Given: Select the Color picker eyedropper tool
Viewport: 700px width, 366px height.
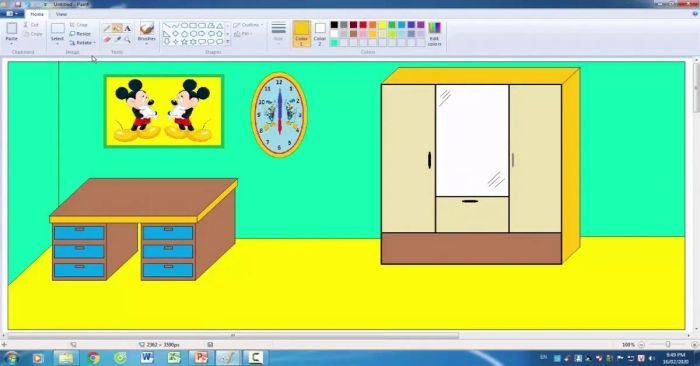Looking at the screenshot, I should (117, 40).
